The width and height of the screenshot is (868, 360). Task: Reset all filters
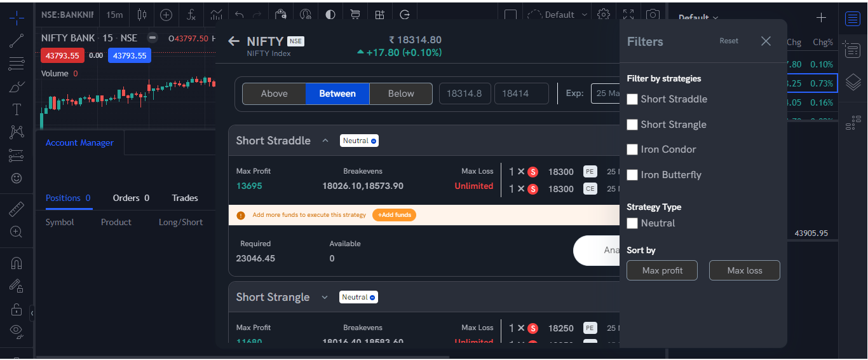[x=729, y=41]
